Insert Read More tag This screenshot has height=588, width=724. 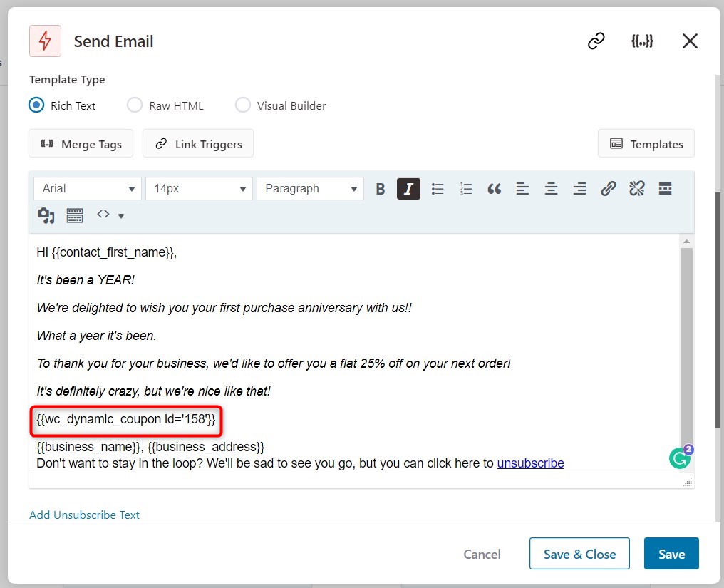[x=666, y=188]
